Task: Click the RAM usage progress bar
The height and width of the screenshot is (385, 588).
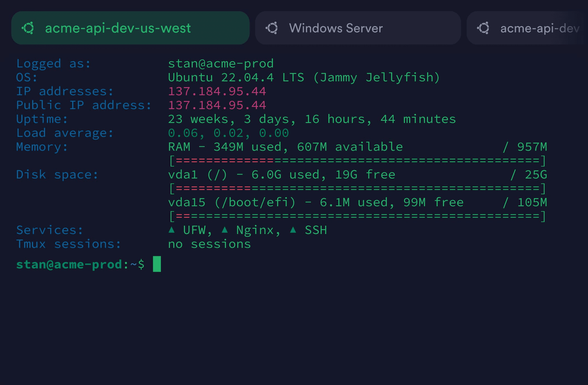Action: click(x=358, y=161)
